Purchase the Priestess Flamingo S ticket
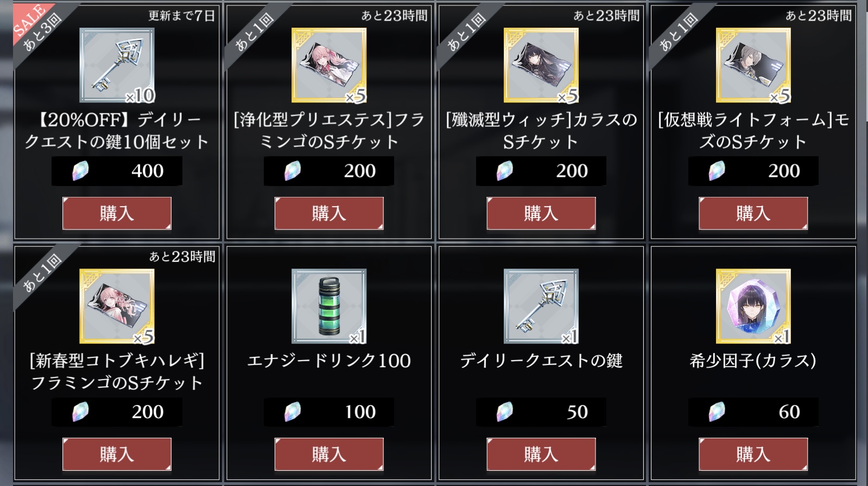Viewport: 868px width, 486px height. point(329,213)
